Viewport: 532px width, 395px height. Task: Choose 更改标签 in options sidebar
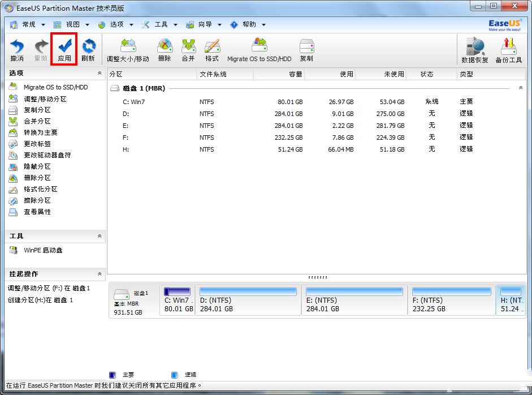[30, 144]
